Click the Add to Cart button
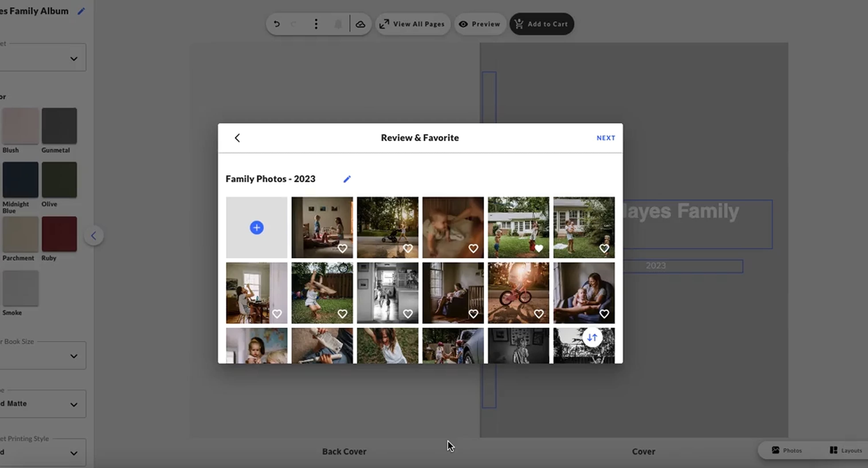 pos(541,24)
